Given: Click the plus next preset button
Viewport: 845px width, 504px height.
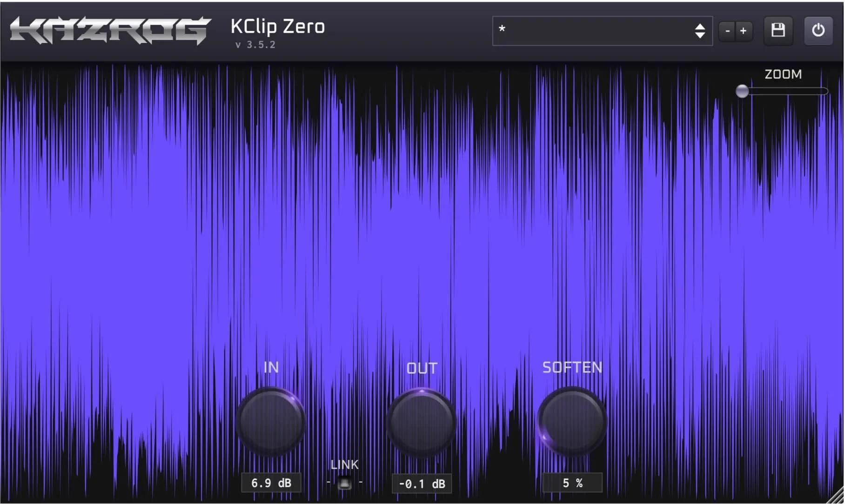Looking at the screenshot, I should (744, 31).
